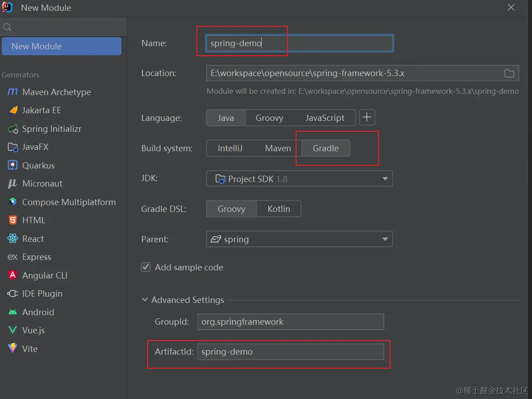Choose the Quarkus generator icon
Viewport: 532px width, 399px height.
13,165
